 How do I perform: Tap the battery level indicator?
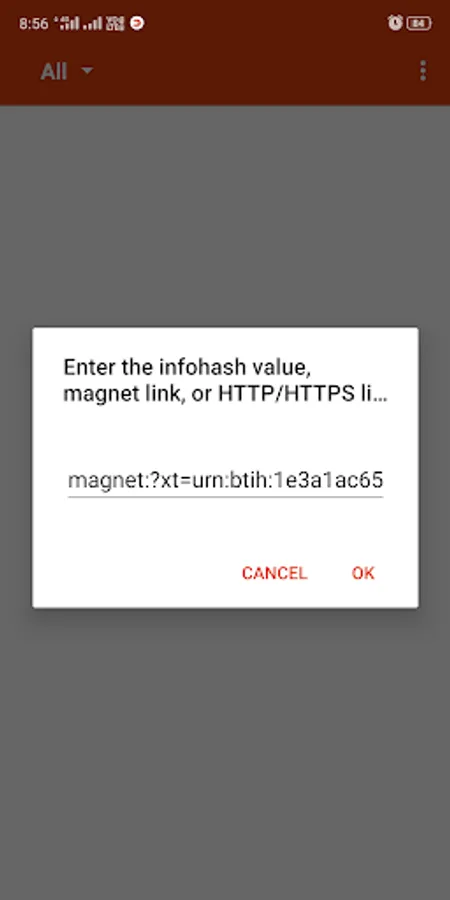click(x=419, y=24)
